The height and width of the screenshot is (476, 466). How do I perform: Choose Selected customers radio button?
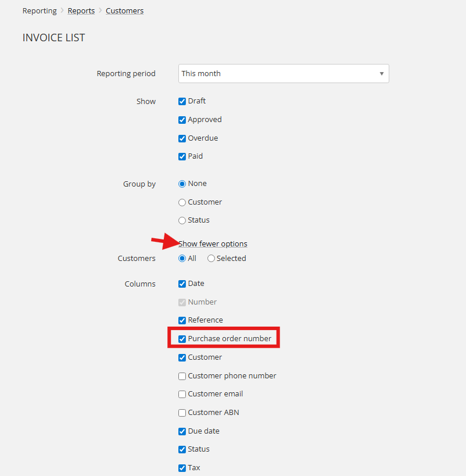(x=211, y=258)
